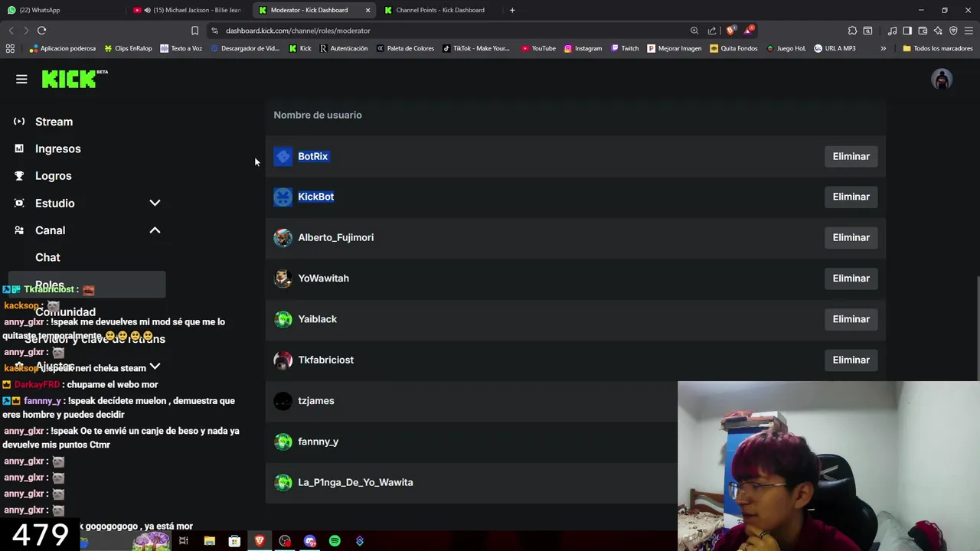This screenshot has width=980, height=551.
Task: Click tzjames avatar icon
Action: point(283,401)
